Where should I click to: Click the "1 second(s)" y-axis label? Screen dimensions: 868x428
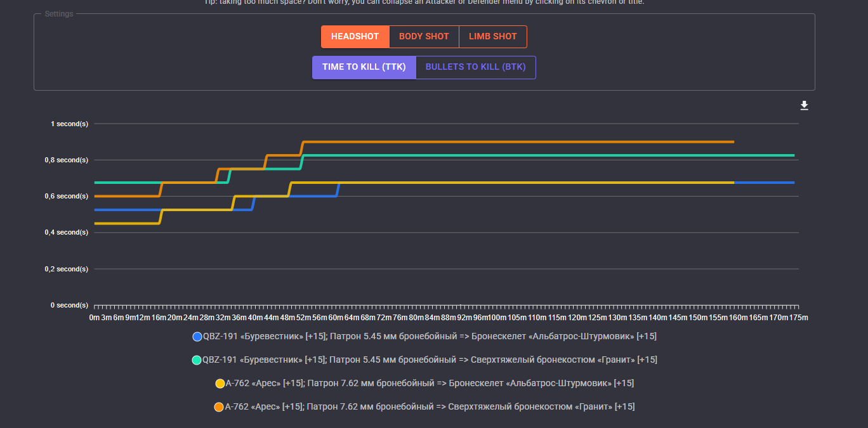[70, 124]
